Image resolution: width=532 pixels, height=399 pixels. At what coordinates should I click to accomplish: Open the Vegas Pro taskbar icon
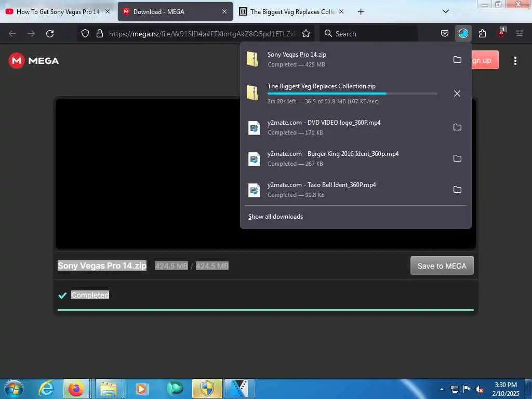pyautogui.click(x=239, y=389)
